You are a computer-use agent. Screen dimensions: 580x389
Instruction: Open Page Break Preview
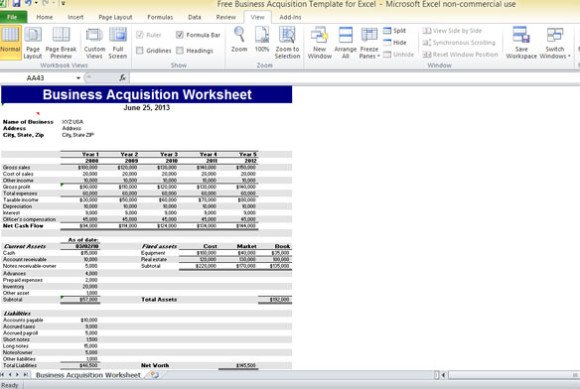61,42
